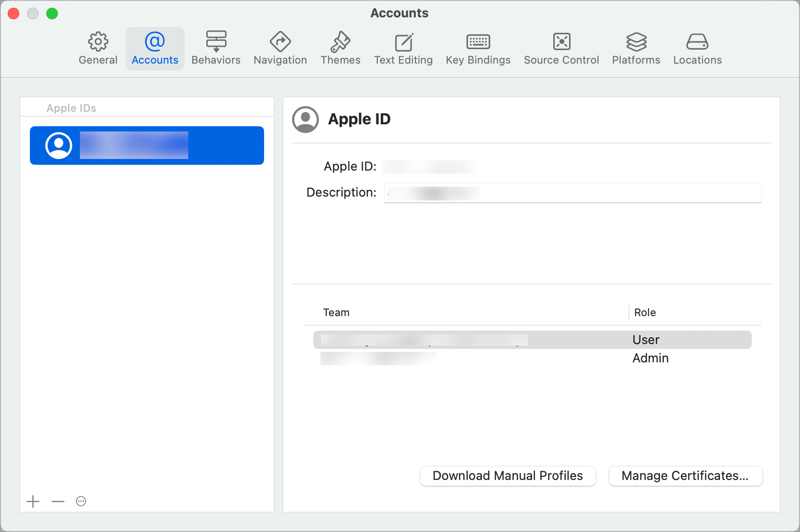
Task: Select the team row with Admin role
Action: (x=533, y=358)
